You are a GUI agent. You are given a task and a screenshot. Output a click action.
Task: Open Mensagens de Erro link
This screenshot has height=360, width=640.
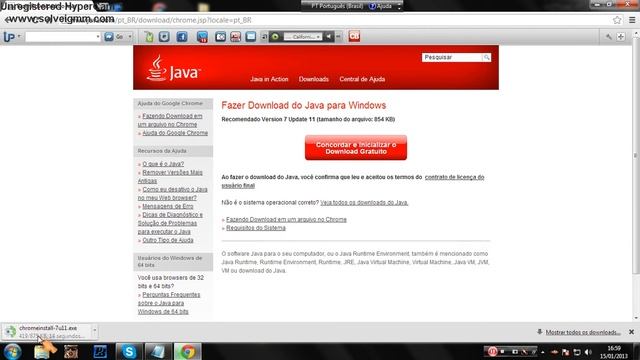pyautogui.click(x=168, y=207)
